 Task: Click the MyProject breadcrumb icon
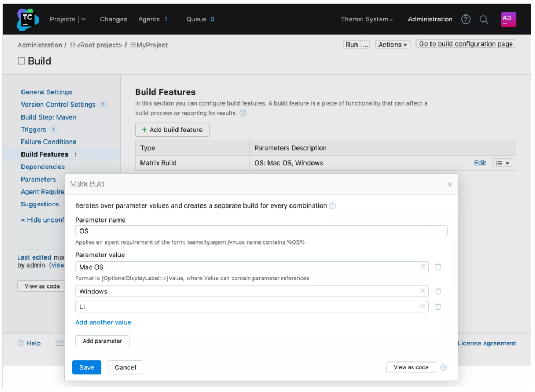tap(133, 45)
